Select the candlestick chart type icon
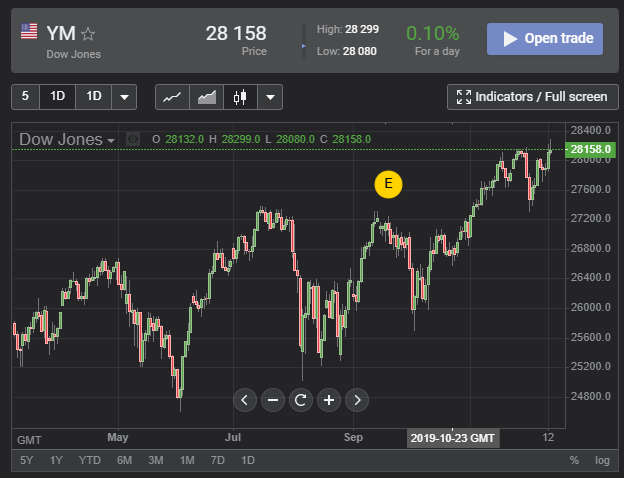Image resolution: width=624 pixels, height=478 pixels. point(238,97)
